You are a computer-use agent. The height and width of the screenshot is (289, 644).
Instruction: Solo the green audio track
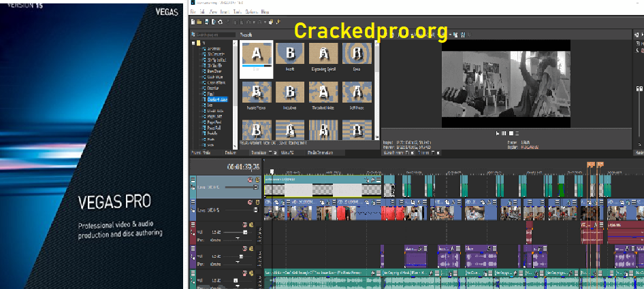click(251, 273)
